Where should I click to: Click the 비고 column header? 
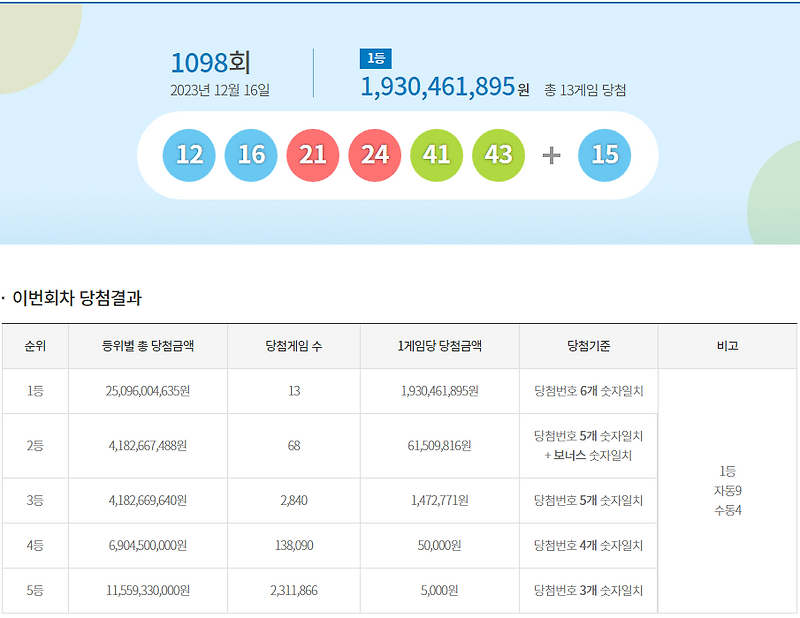[728, 346]
